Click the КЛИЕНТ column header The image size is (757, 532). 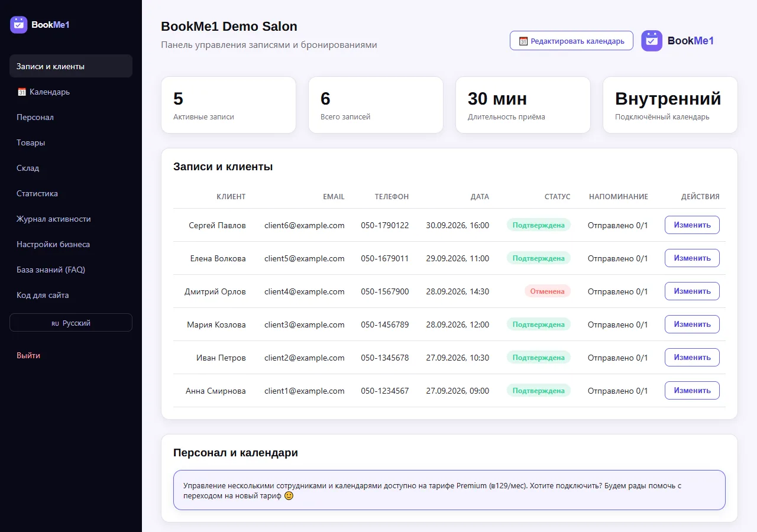click(x=231, y=196)
